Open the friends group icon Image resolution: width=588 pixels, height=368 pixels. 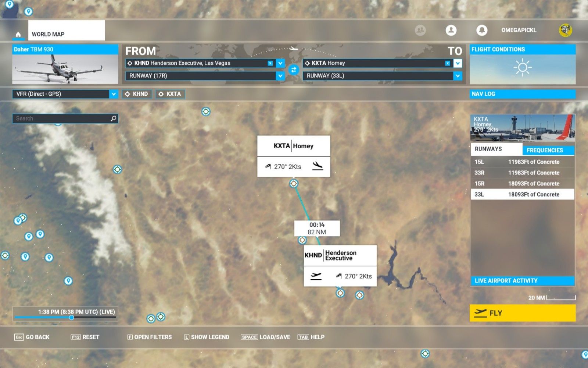[x=420, y=30]
